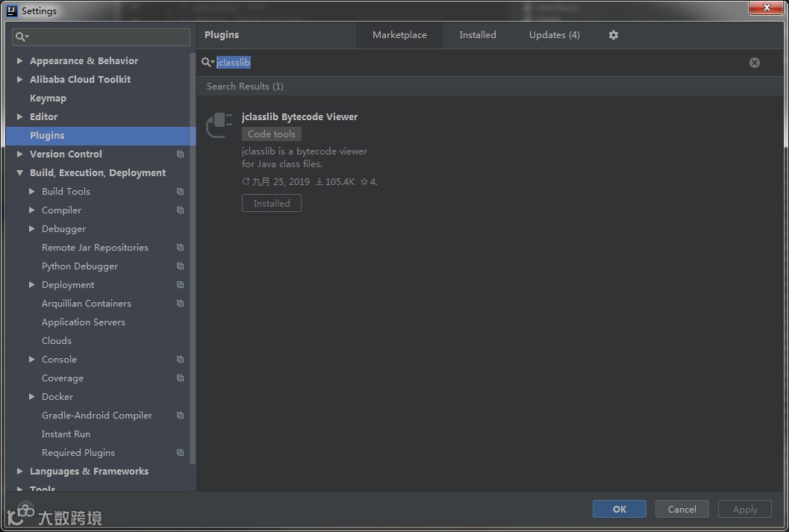The height and width of the screenshot is (532, 789).
Task: Click project-level icon beside Required Plugins
Action: (180, 453)
